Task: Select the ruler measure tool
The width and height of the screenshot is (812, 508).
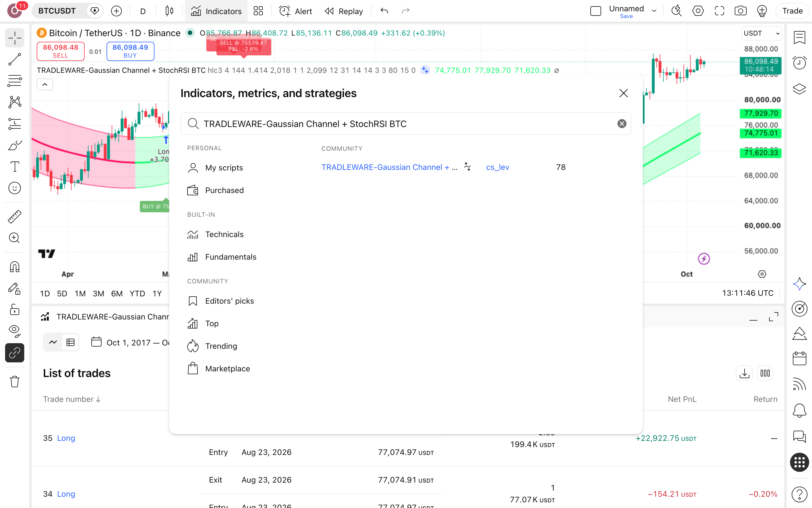Action: pos(14,217)
